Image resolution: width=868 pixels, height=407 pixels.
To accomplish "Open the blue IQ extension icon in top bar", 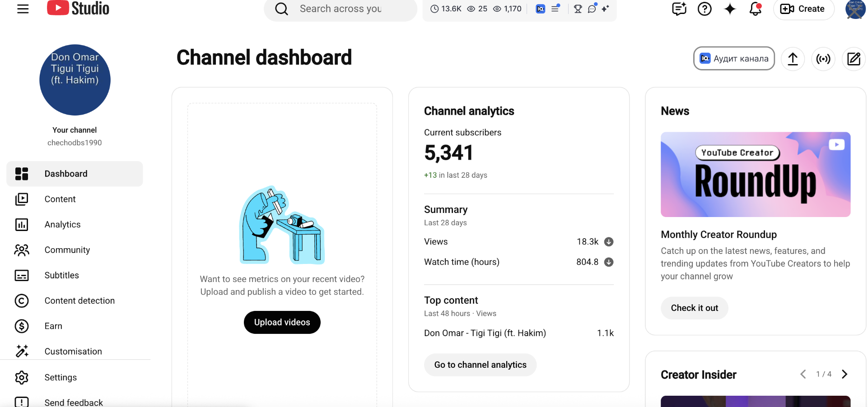I will 540,9.
